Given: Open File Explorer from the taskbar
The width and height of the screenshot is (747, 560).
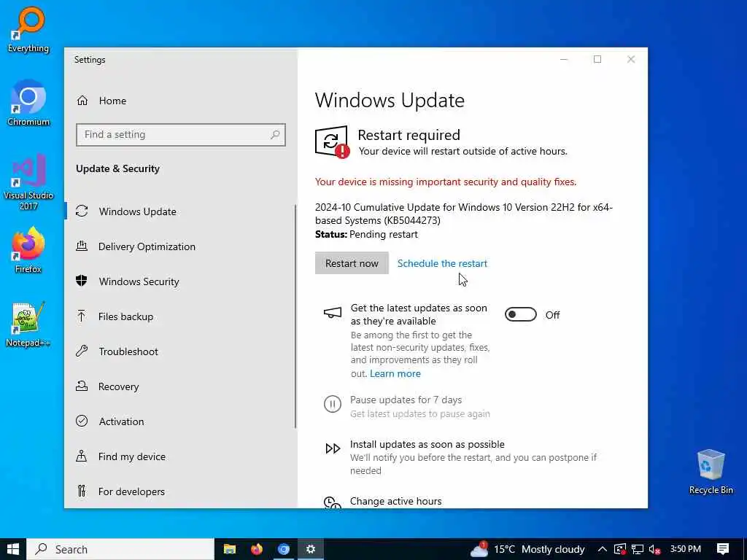Looking at the screenshot, I should pyautogui.click(x=230, y=549).
